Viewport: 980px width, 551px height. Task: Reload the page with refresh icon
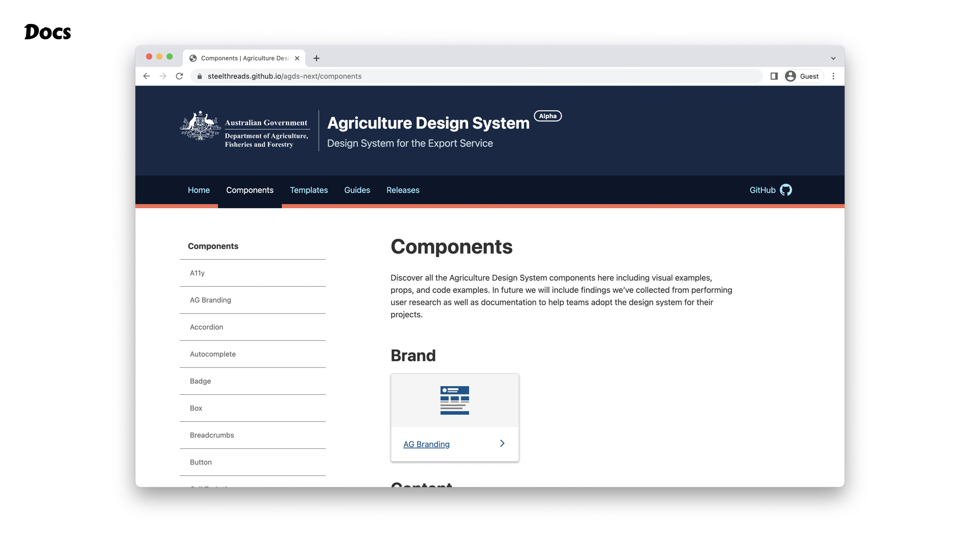click(x=179, y=76)
